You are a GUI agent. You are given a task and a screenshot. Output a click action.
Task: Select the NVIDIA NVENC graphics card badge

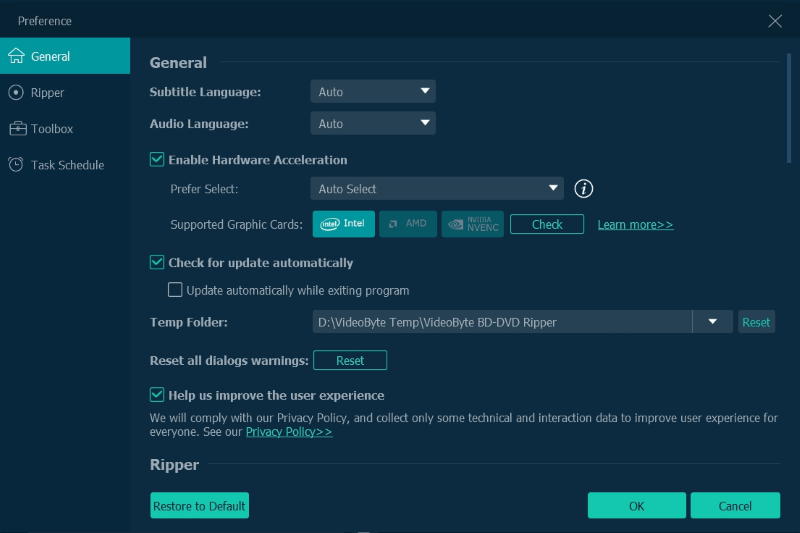click(472, 224)
